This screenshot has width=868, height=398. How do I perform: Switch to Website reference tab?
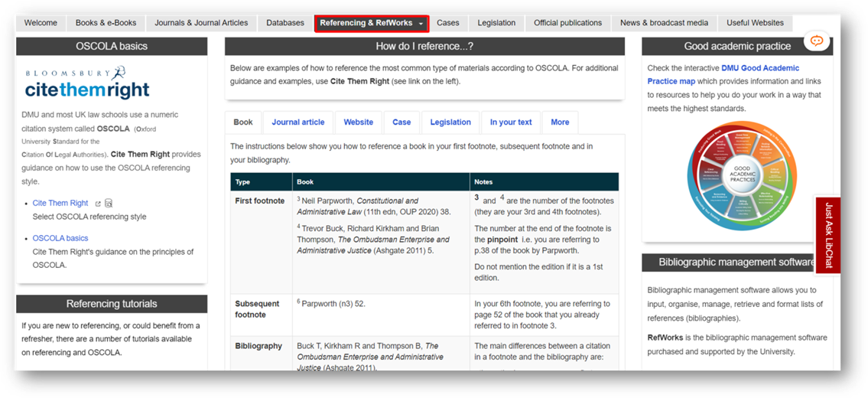point(358,122)
